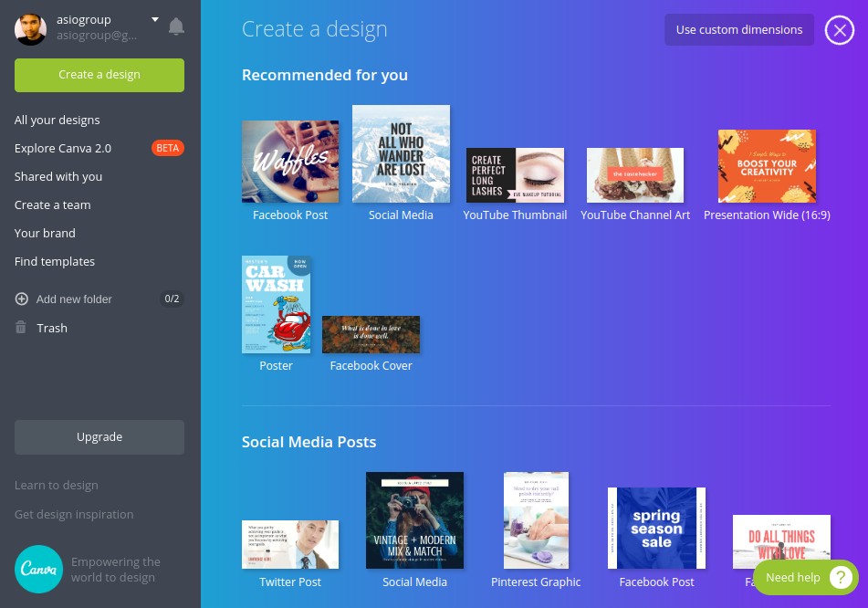Select the Create Perfect Long Lashes thumbnail
Viewport: 868px width, 608px height.
pos(515,175)
